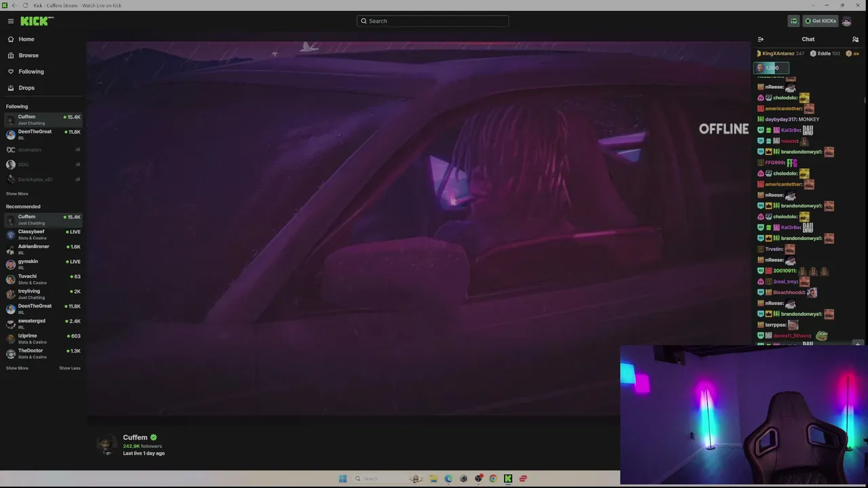This screenshot has height=488, width=868.
Task: Open TheDoctor recommended channel
Action: point(43,354)
